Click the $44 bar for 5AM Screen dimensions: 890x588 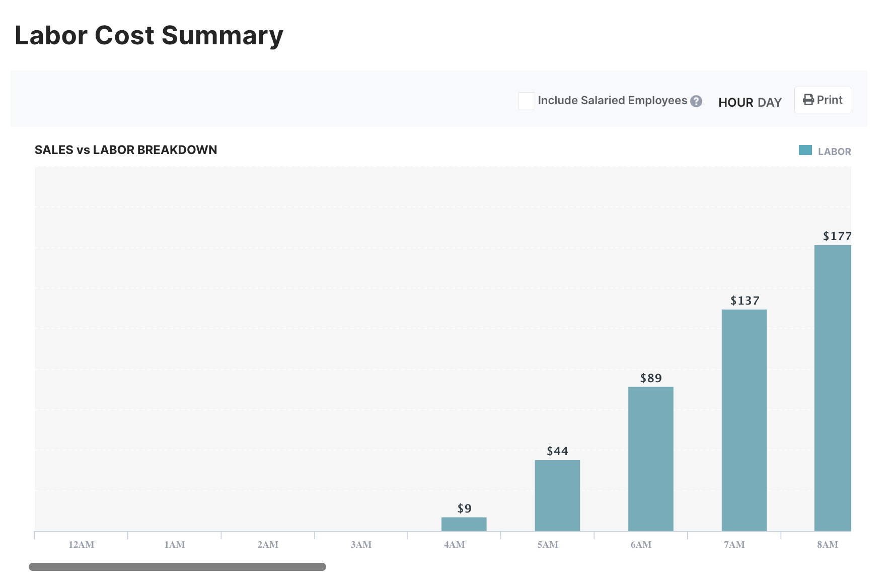557,494
